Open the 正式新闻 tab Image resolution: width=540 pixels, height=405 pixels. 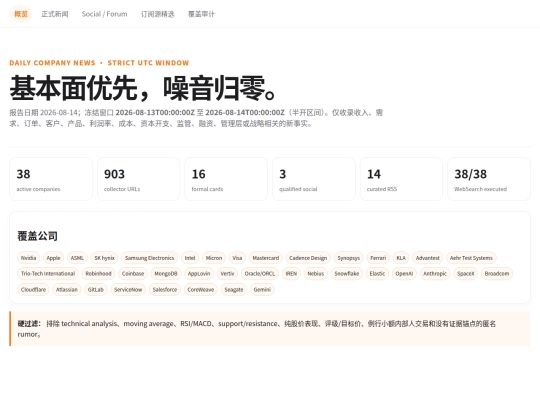tap(55, 14)
